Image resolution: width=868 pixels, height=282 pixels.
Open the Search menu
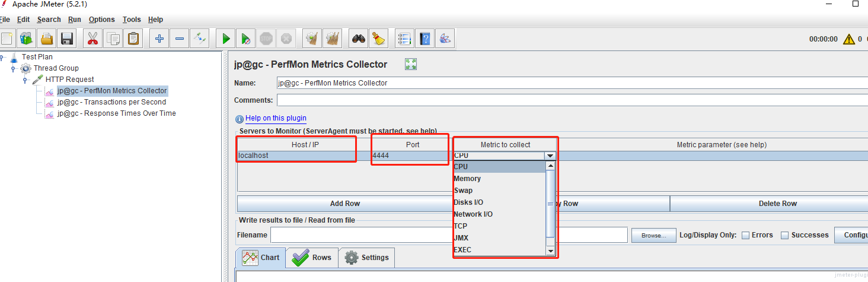(49, 20)
